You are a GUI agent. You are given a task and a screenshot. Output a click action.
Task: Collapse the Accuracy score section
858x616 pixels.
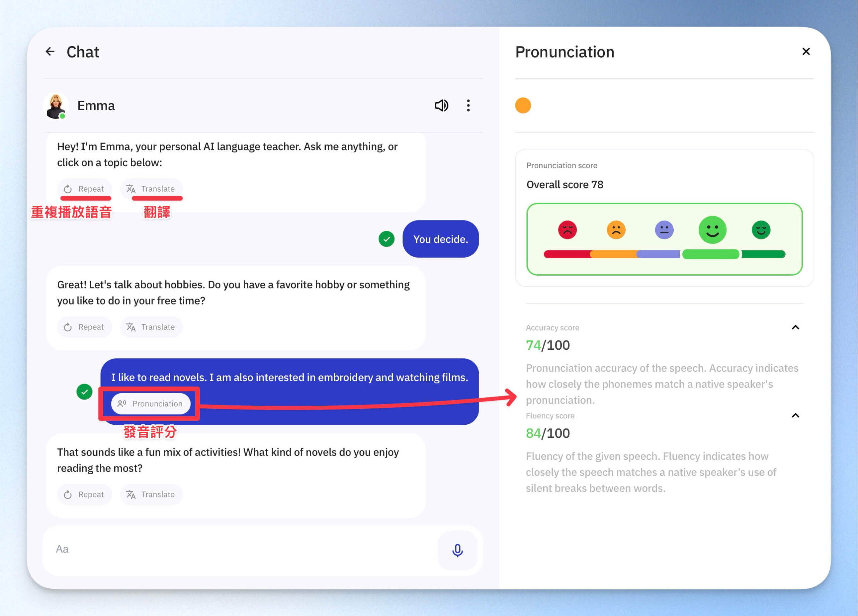pyautogui.click(x=795, y=328)
